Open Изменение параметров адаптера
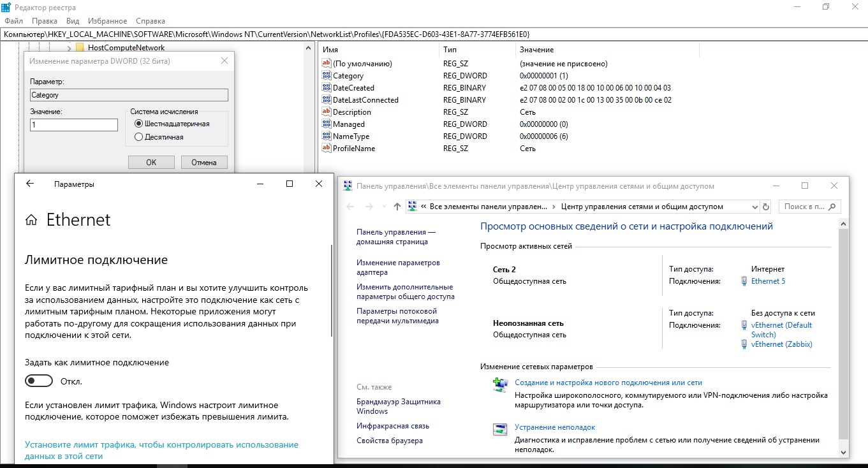 [x=398, y=267]
